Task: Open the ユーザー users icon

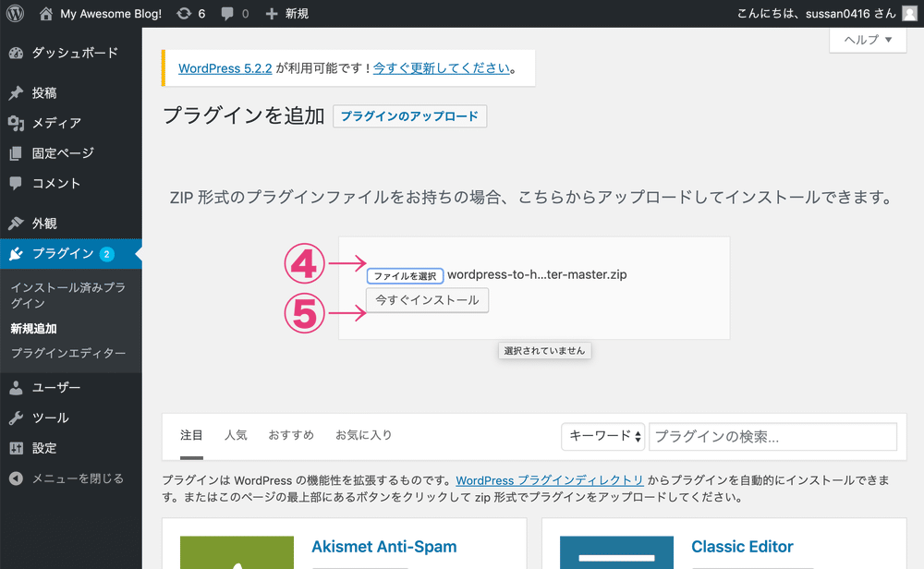Action: coord(18,387)
